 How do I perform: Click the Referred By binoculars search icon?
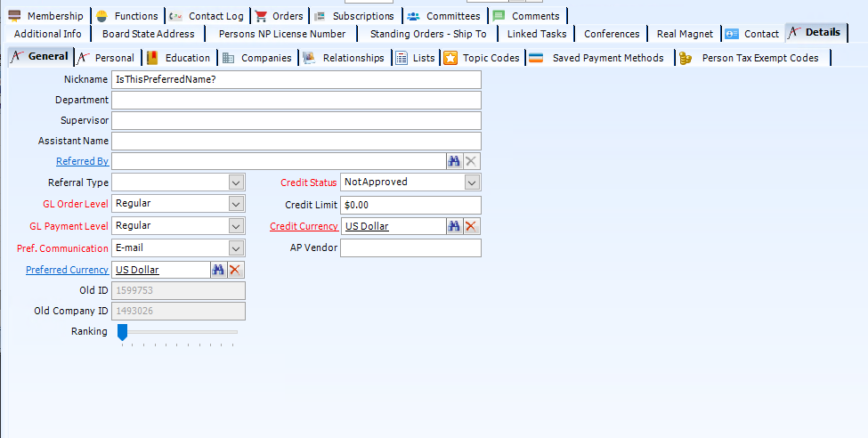click(x=454, y=161)
